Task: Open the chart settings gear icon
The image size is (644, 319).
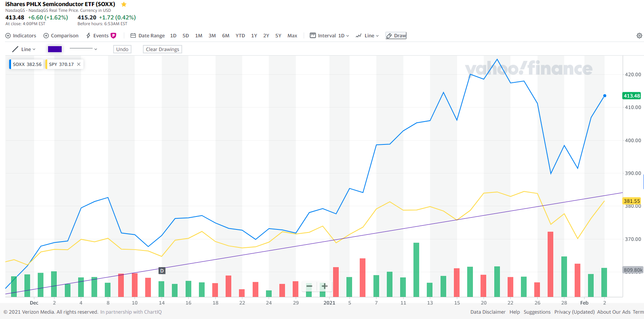Action: tap(639, 35)
